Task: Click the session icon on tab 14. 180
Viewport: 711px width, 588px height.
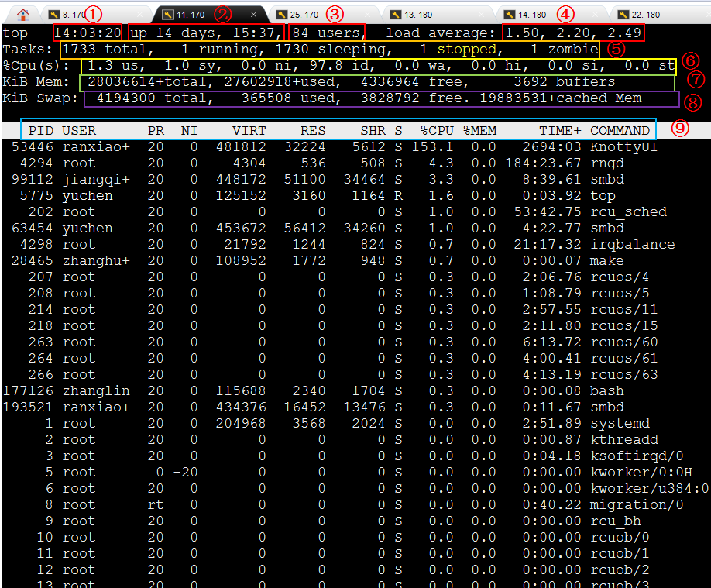Action: (x=509, y=15)
